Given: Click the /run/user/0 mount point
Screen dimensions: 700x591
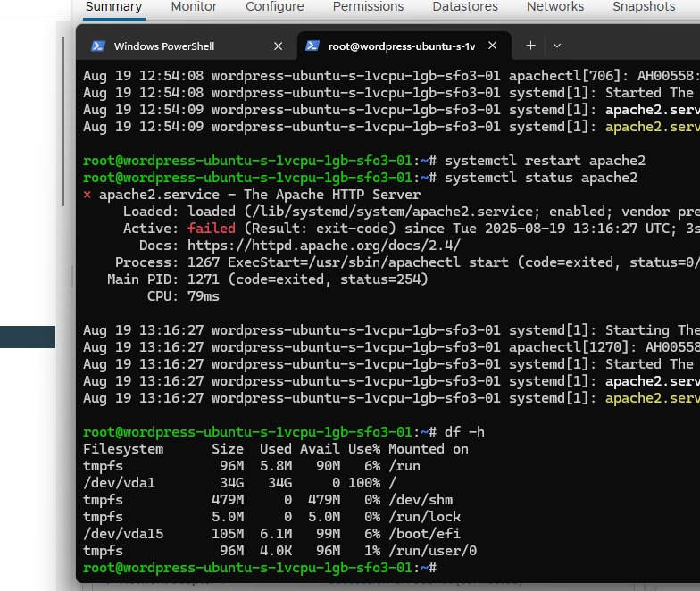Looking at the screenshot, I should (x=432, y=551).
